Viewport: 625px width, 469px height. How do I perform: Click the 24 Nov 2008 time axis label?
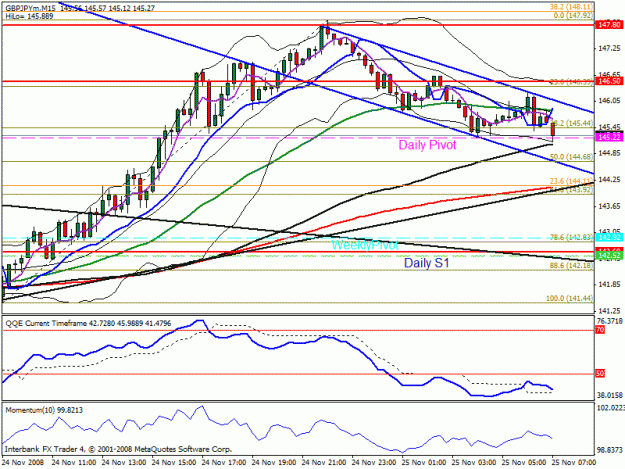point(23,463)
